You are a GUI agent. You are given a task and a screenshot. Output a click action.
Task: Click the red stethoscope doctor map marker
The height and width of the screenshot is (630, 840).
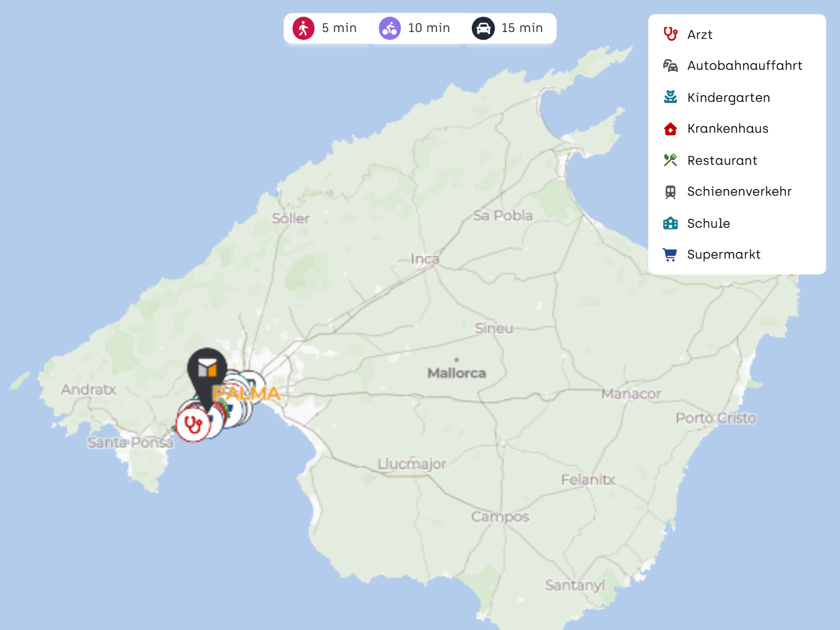coord(193,425)
